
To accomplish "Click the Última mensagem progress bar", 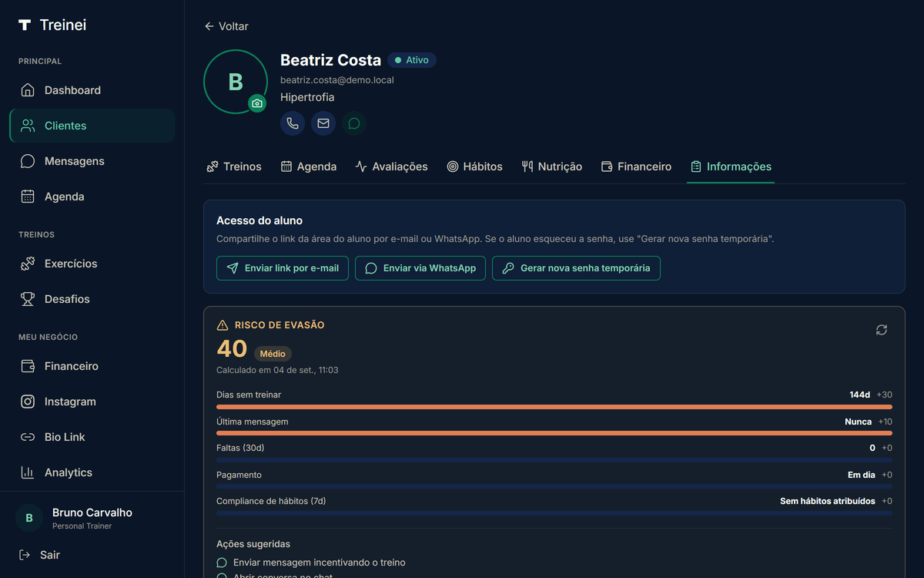I will pos(554,433).
